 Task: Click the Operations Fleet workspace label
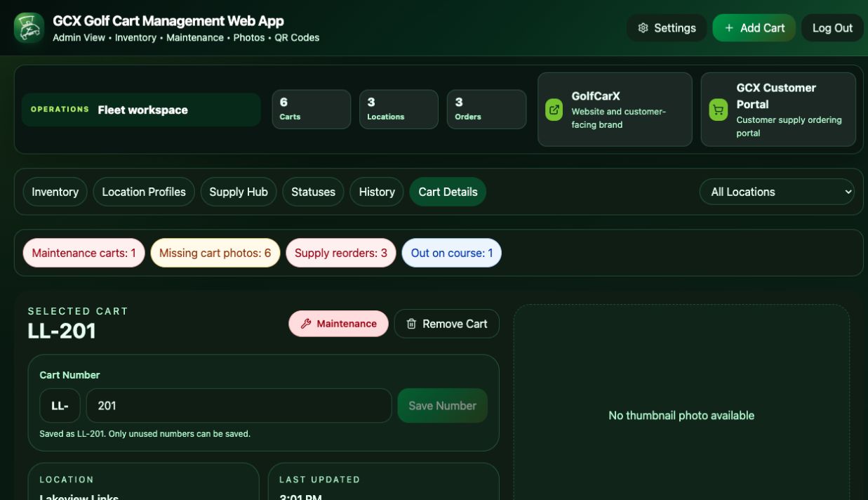pyautogui.click(x=141, y=110)
